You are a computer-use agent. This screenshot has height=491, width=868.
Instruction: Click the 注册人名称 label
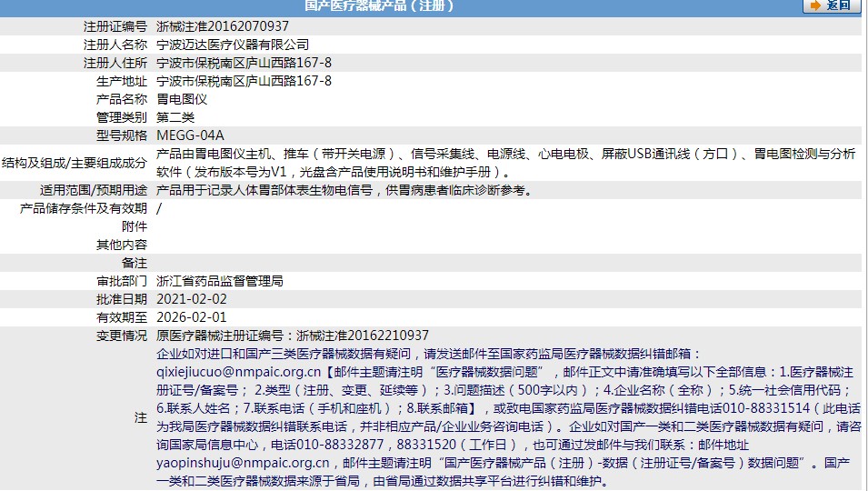tap(115, 45)
